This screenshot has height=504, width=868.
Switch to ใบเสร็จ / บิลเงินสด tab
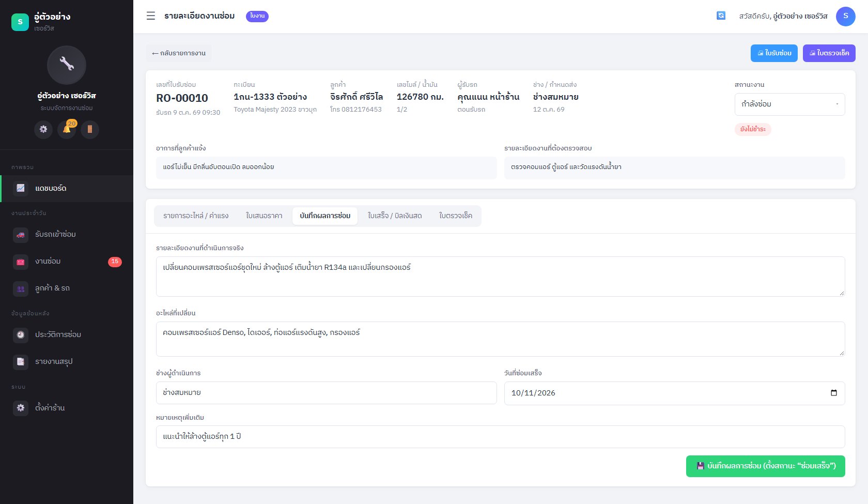[395, 216]
